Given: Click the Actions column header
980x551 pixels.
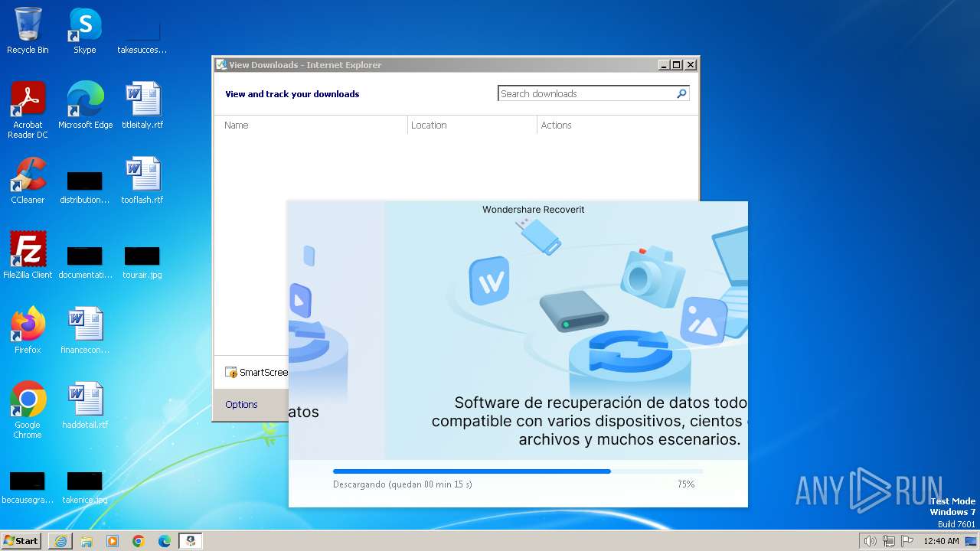Looking at the screenshot, I should point(617,125).
